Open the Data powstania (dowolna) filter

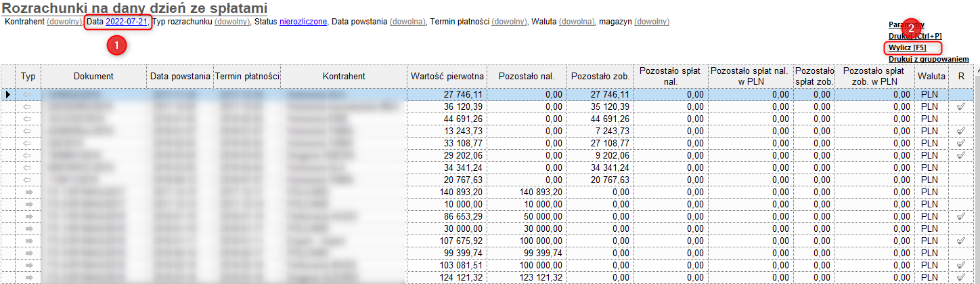(x=408, y=22)
